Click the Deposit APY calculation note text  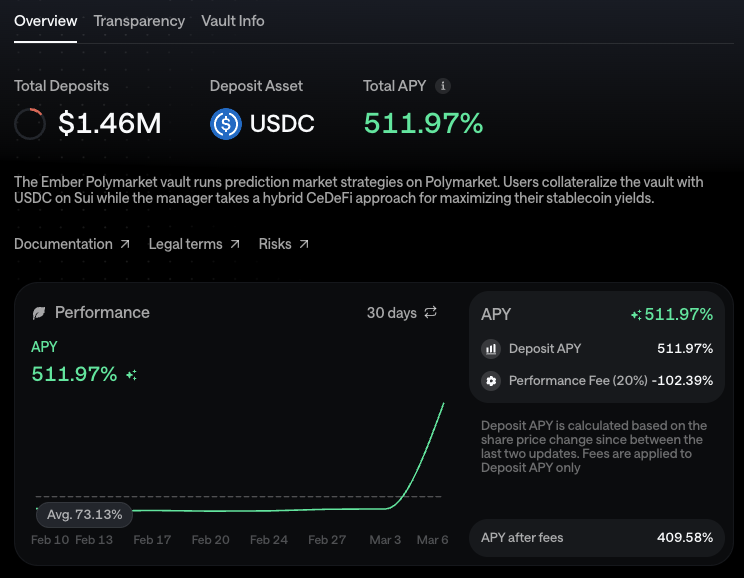(594, 447)
